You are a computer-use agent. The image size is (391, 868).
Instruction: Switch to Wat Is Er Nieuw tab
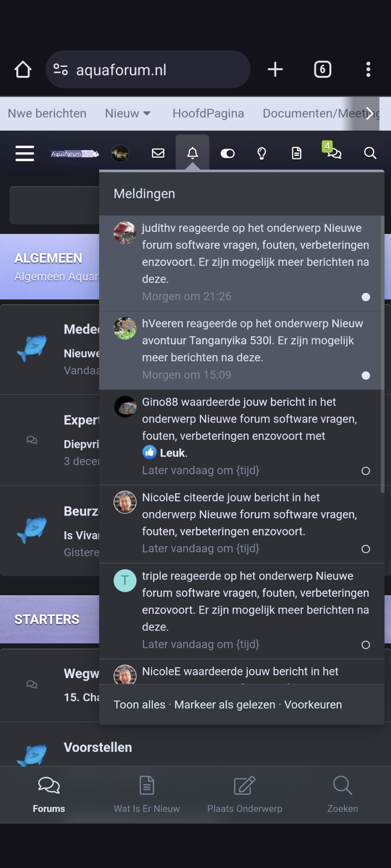(147, 795)
